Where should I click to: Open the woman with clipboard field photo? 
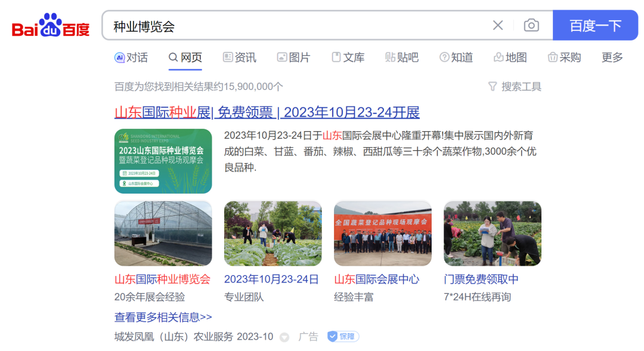493,233
